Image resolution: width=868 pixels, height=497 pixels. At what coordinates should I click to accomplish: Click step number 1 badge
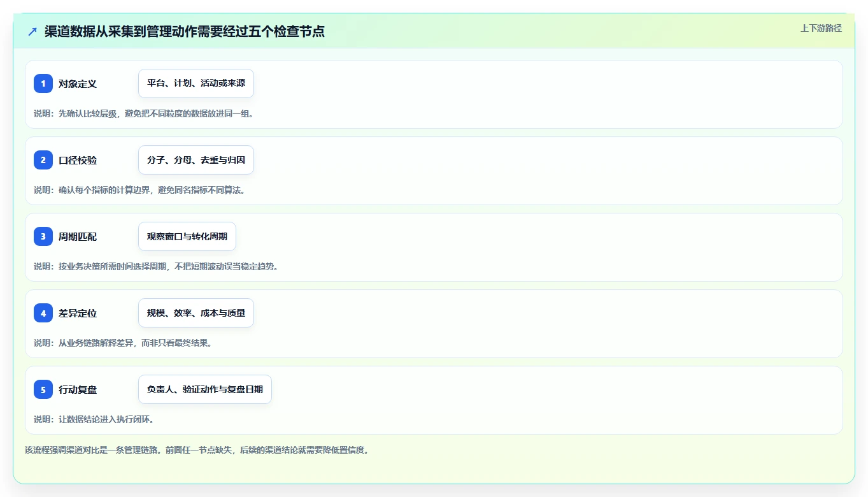43,83
